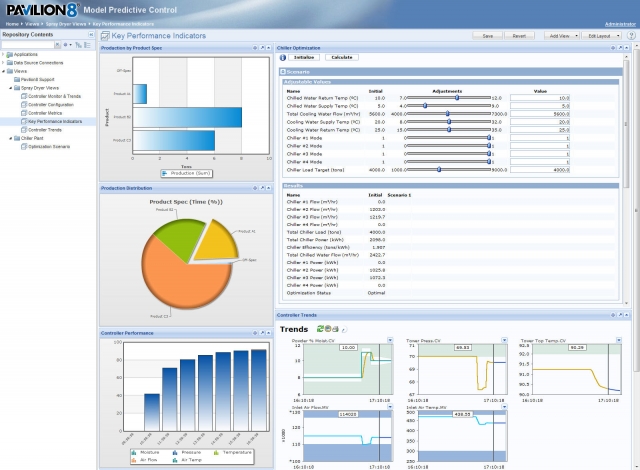
Task: Click the Save button
Action: pyautogui.click(x=488, y=36)
